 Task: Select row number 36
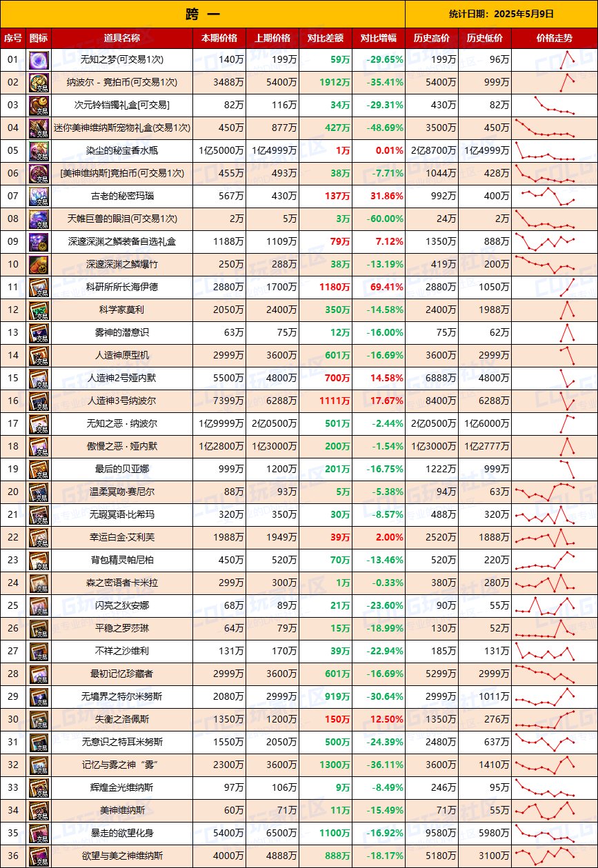(x=12, y=856)
